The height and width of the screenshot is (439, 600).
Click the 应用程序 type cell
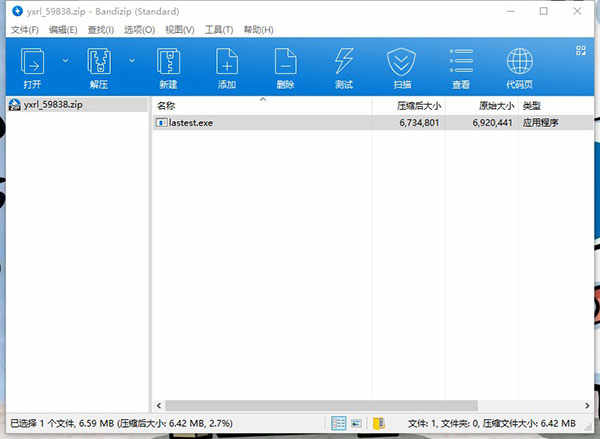[x=541, y=123]
